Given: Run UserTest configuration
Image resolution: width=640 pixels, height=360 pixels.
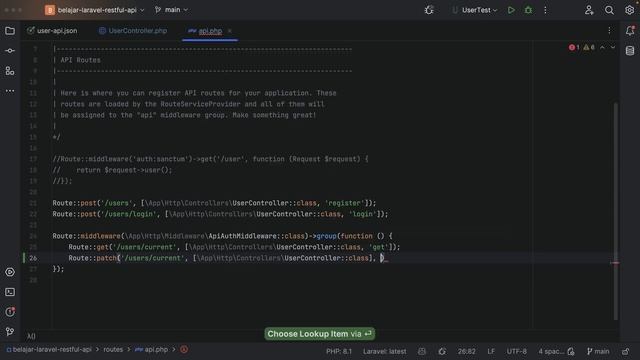Looking at the screenshot, I should click(511, 10).
